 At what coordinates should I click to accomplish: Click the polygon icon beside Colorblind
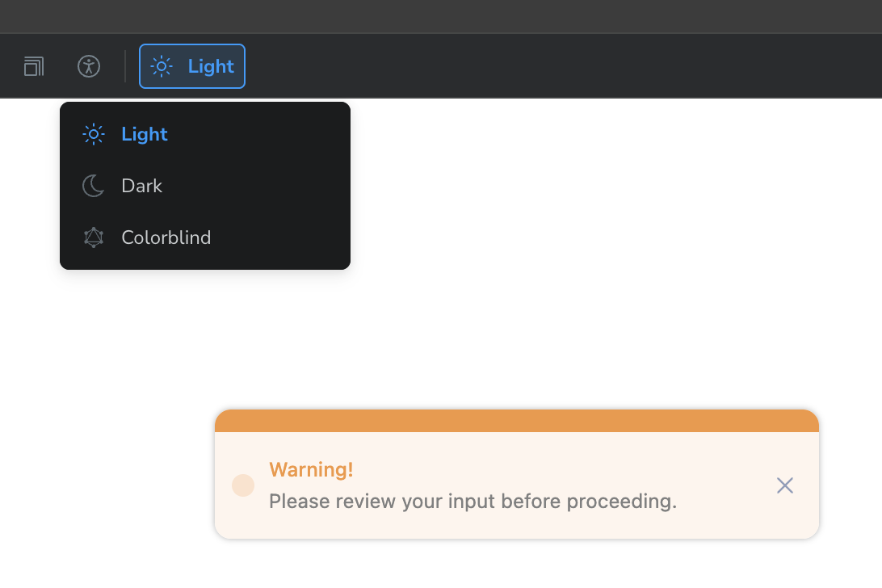[94, 237]
